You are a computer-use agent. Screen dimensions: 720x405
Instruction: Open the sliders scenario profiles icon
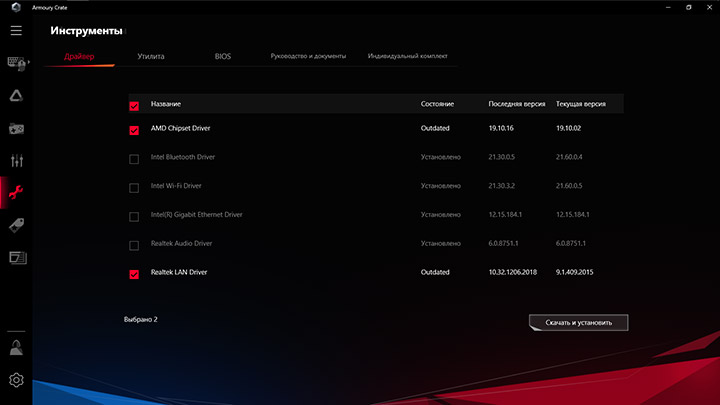(x=17, y=160)
